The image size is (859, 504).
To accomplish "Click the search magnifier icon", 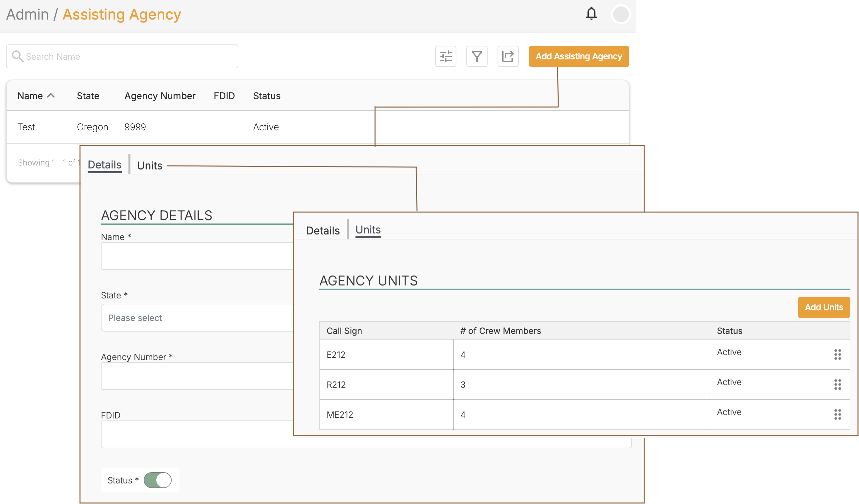I will [17, 56].
